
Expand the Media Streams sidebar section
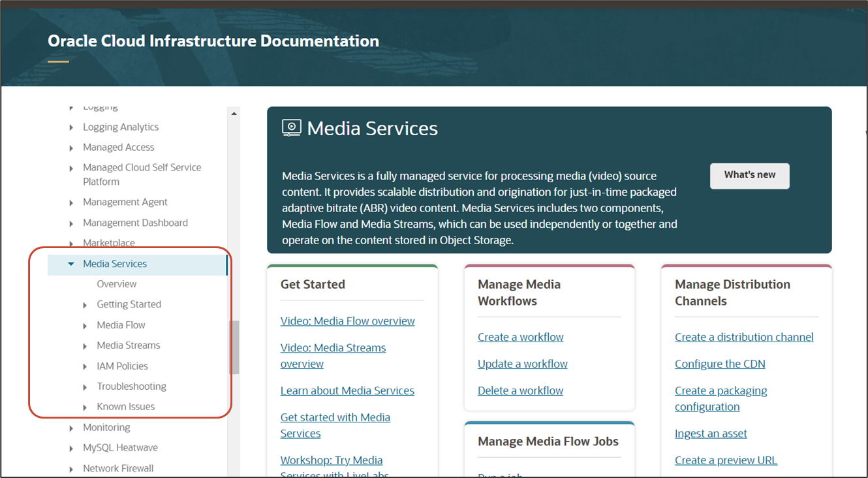tap(84, 345)
